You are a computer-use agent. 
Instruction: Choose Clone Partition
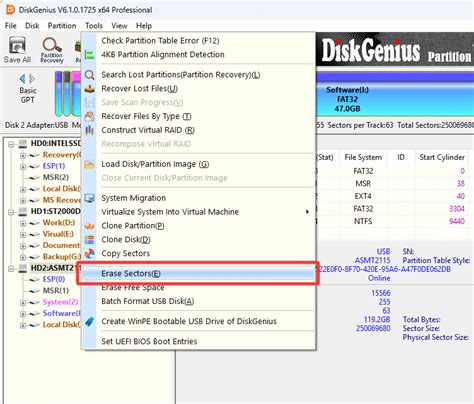tap(198, 226)
